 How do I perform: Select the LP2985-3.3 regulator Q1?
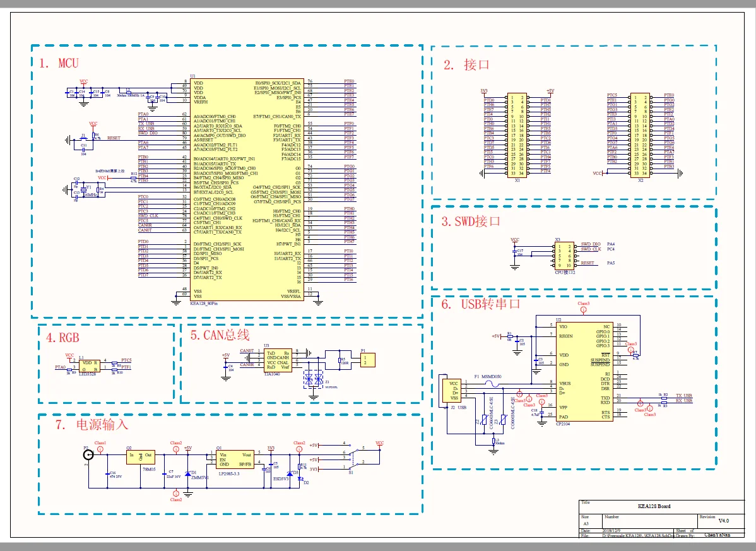(x=235, y=459)
